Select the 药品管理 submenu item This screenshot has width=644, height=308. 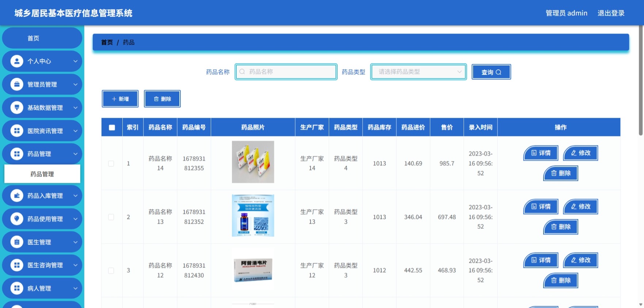coord(42,174)
